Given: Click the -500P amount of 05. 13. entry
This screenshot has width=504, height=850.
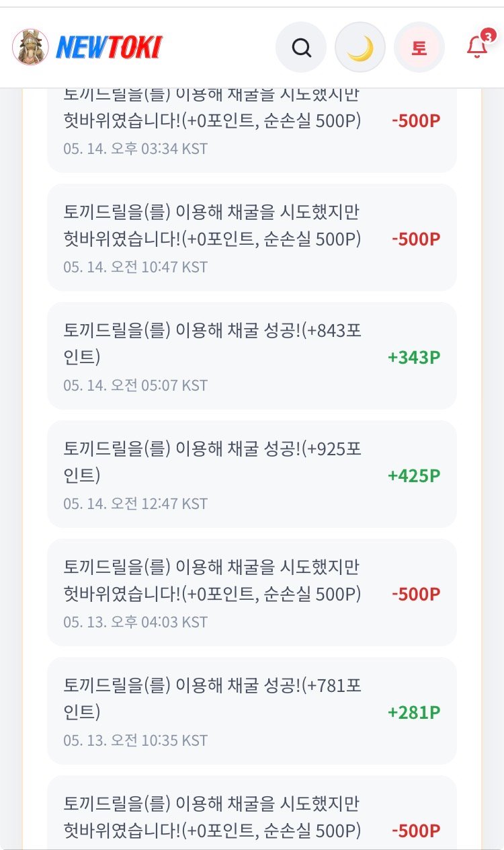Looking at the screenshot, I should (416, 594).
